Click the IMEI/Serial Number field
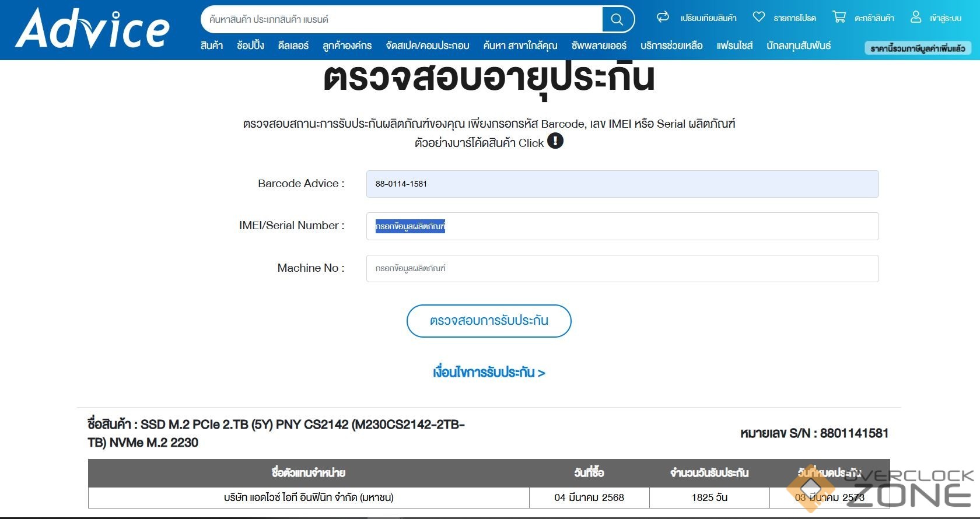980x519 pixels. (622, 226)
